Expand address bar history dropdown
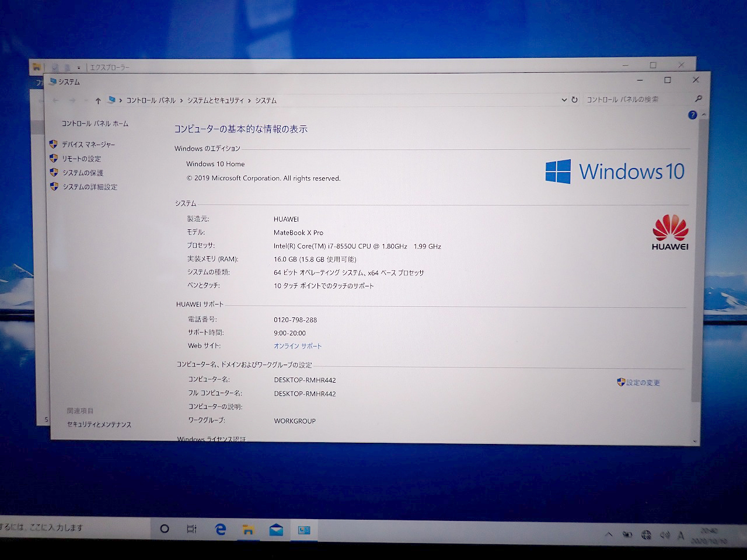747x560 pixels. point(564,100)
